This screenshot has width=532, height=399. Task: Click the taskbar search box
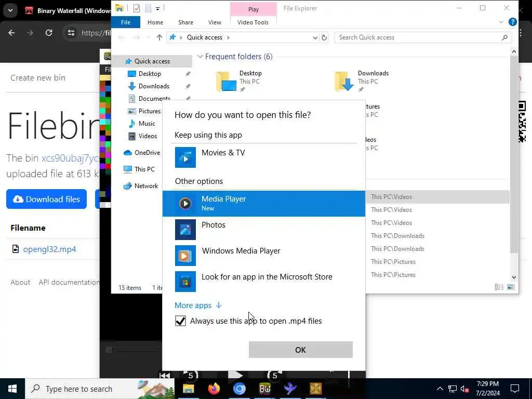[100, 389]
